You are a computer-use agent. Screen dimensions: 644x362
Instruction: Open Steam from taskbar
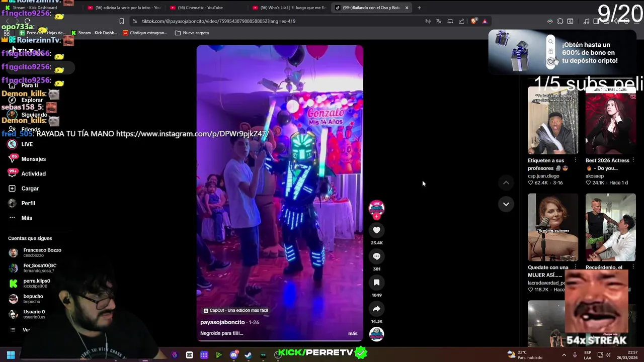[248, 355]
